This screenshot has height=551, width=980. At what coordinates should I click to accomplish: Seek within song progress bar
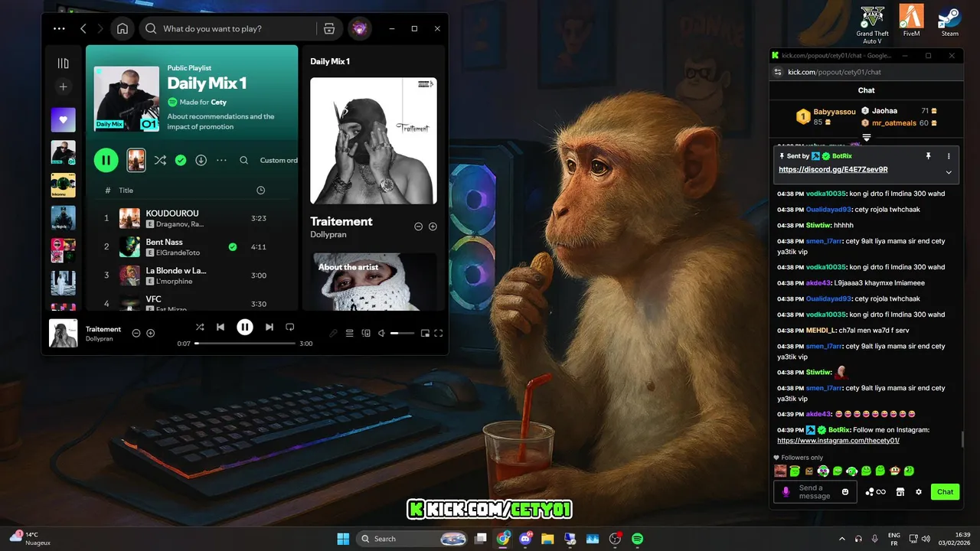point(245,344)
